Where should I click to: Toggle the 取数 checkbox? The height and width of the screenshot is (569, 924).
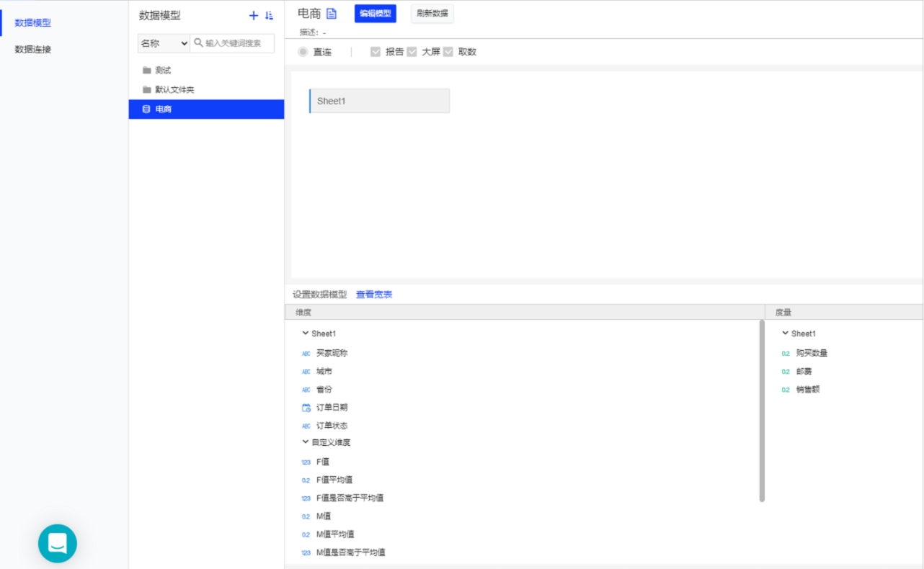(x=448, y=52)
